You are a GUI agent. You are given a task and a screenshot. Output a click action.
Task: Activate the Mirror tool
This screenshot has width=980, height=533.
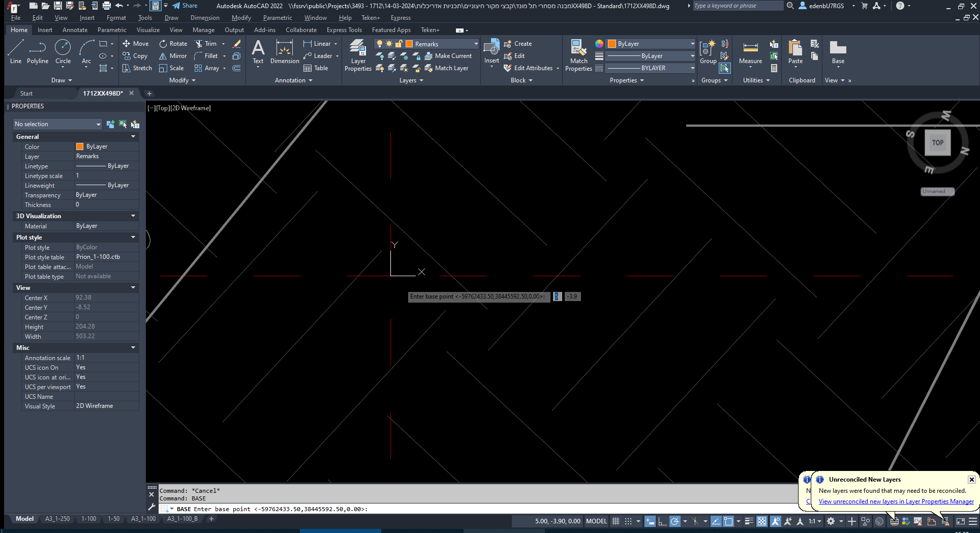[173, 56]
